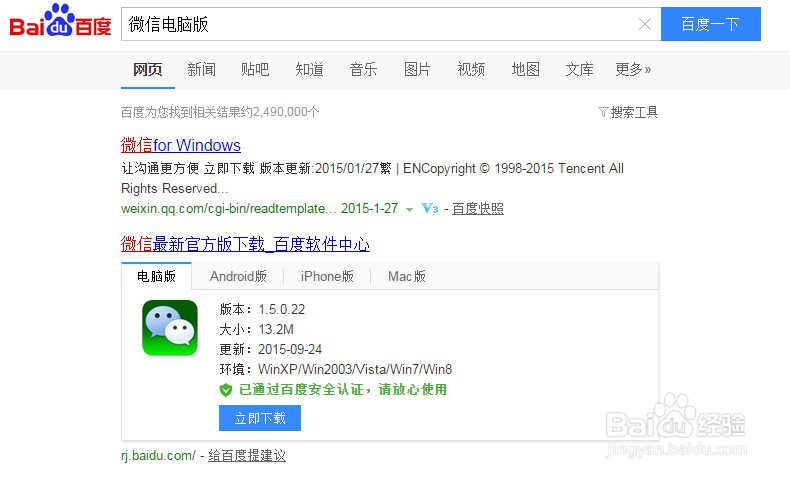This screenshot has height=477, width=790.
Task: Click the WinXP/Win2003/Vista/Win7/Win8 environment text
Action: [x=355, y=369]
